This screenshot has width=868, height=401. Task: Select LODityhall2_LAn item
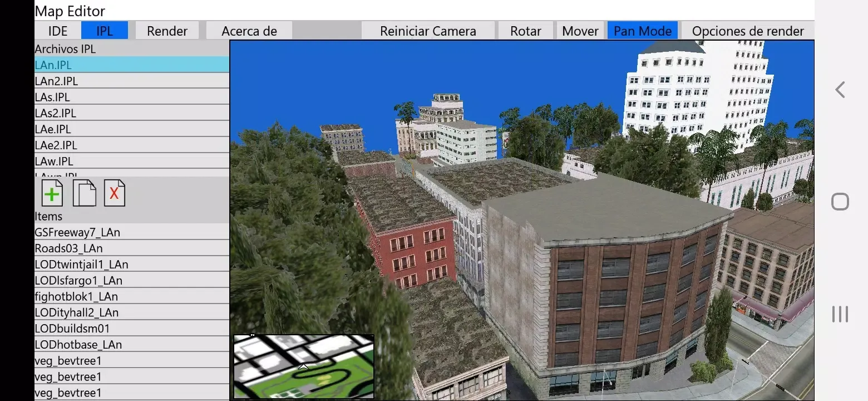(132, 312)
